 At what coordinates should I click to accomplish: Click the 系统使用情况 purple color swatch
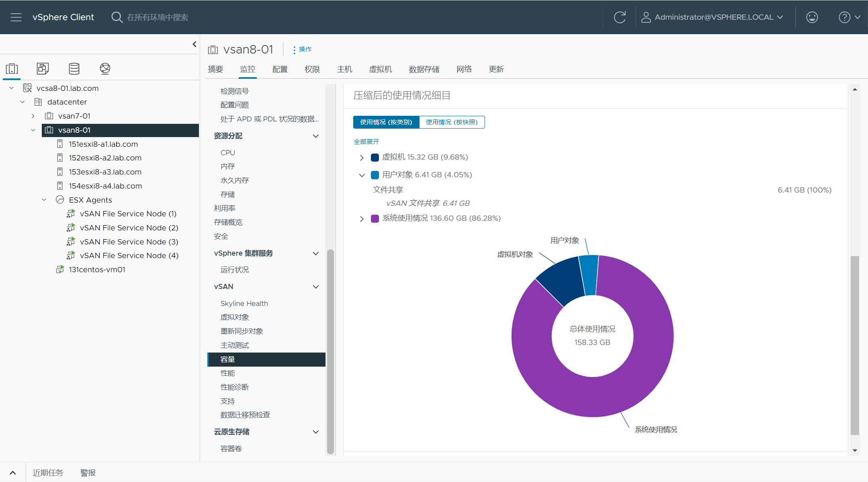[x=375, y=219]
